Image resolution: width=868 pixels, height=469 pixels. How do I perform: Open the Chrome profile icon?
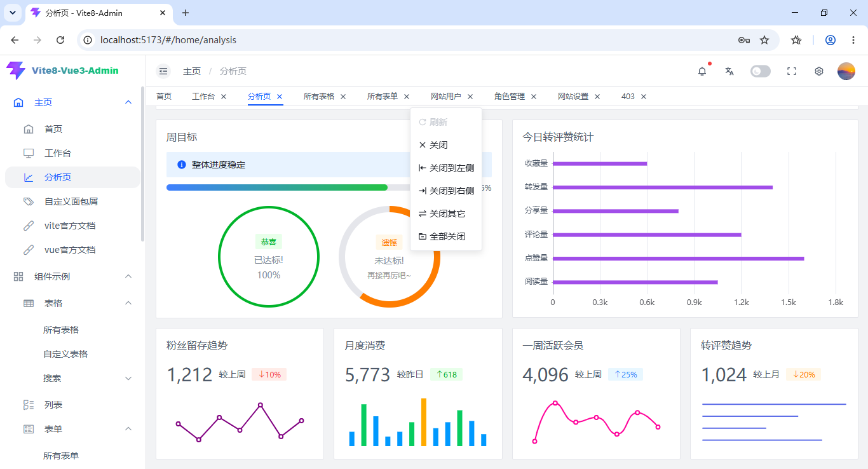(831, 40)
